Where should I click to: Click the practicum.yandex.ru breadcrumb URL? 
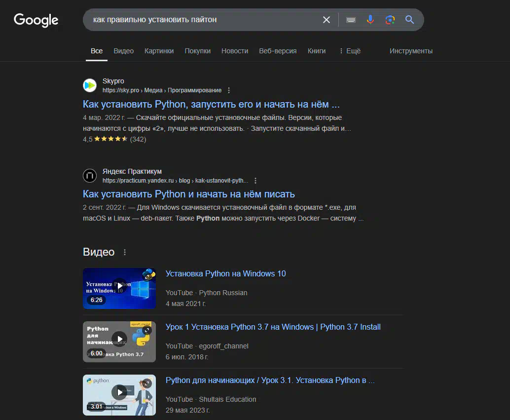(175, 181)
